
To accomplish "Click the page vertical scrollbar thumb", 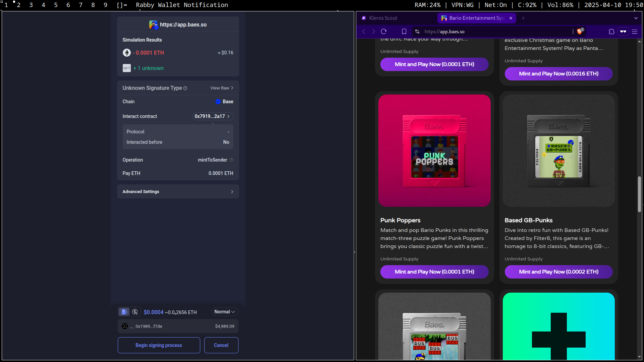I will pos(639,194).
